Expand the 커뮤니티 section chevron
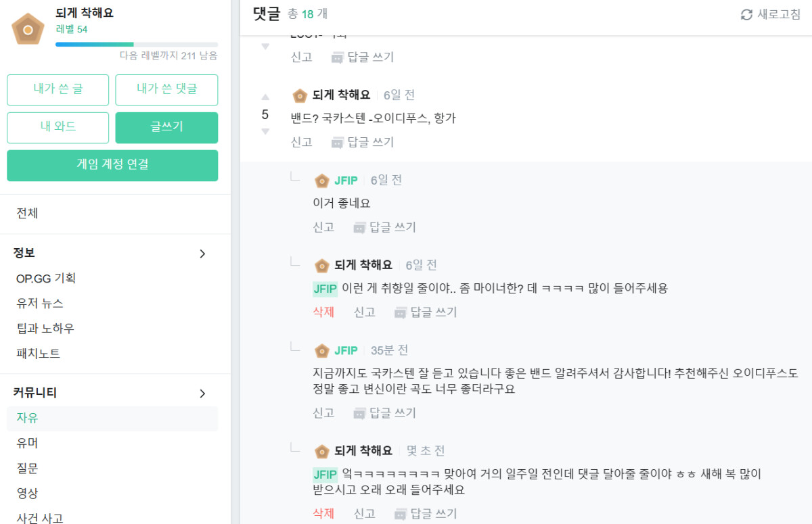 [x=202, y=394]
